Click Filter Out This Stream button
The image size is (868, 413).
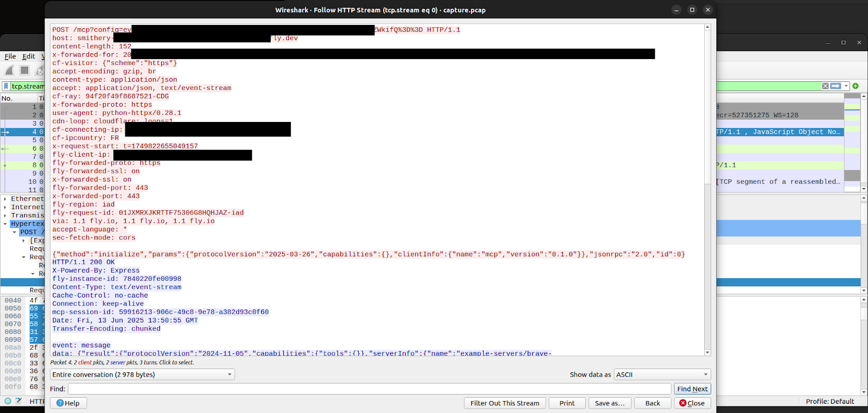point(505,403)
